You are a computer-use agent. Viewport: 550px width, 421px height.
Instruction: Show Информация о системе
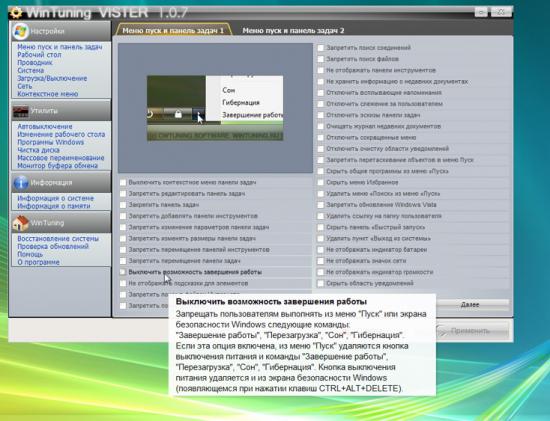point(55,198)
